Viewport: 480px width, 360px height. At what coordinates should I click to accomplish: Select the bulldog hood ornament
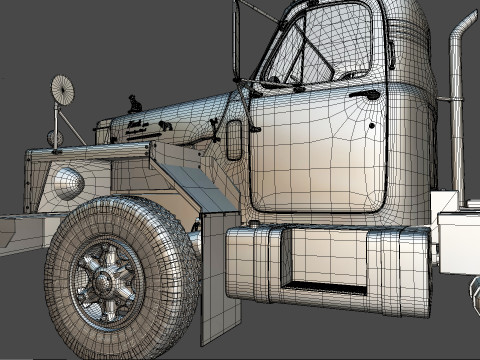click(x=135, y=103)
